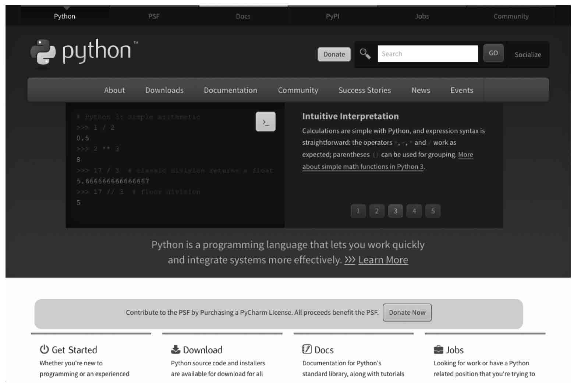Click the Jobs briefcase icon
The image size is (588, 387).
click(438, 349)
